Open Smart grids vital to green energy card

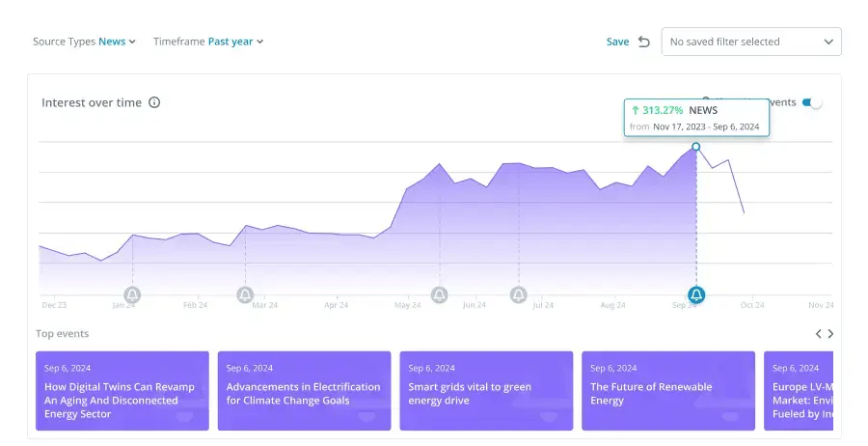click(485, 391)
